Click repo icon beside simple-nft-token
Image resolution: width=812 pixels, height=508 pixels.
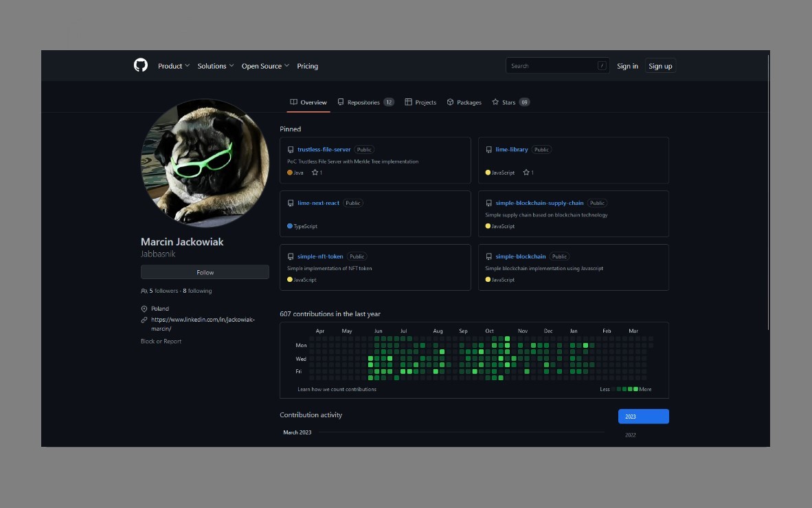291,256
